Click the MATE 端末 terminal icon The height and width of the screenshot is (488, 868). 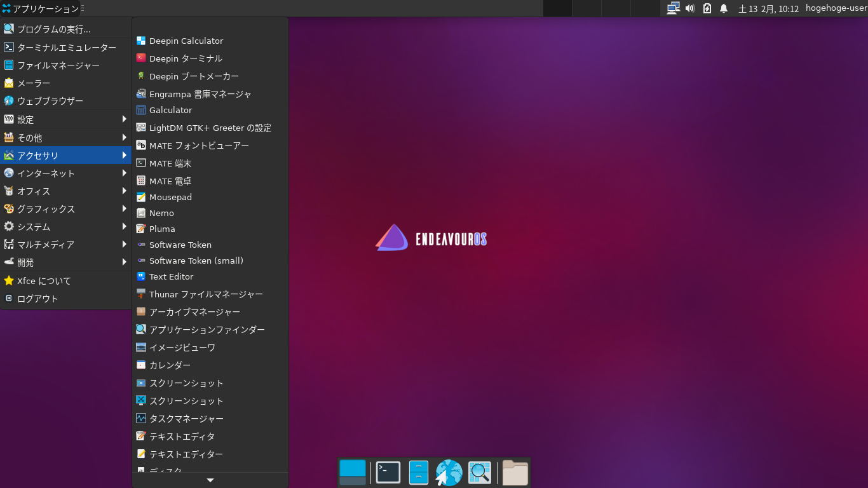[141, 163]
